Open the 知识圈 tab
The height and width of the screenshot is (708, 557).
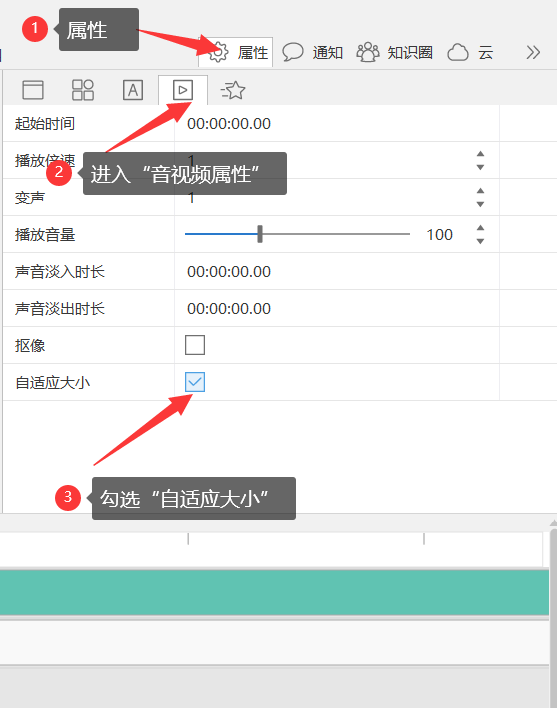(395, 52)
